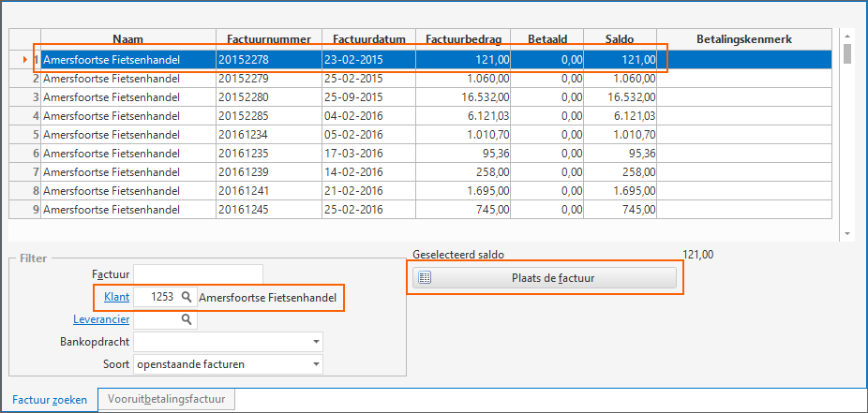Click into the Factuur filter input field
868x413 pixels.
click(x=198, y=274)
